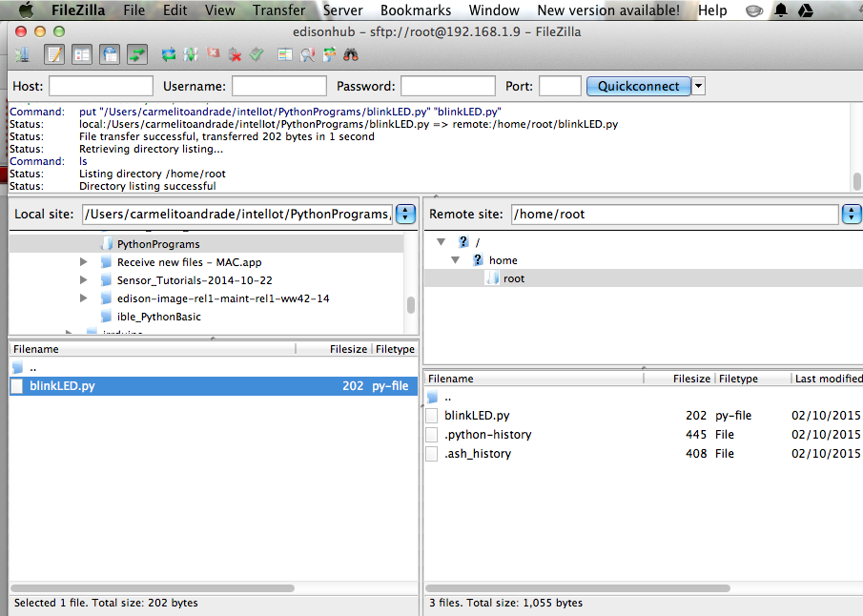Click the Password input field

448,86
